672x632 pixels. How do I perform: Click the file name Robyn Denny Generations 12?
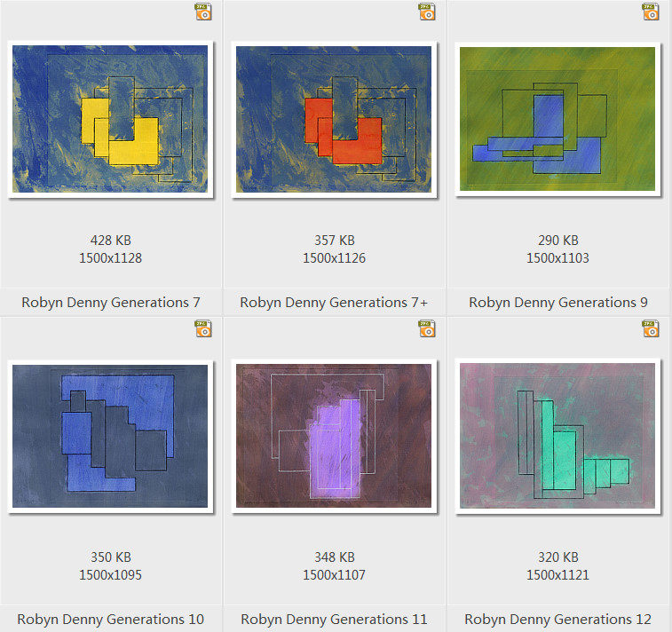point(558,620)
